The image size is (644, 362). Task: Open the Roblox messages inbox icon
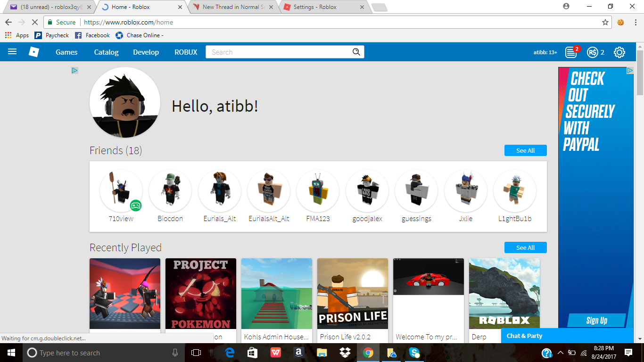pyautogui.click(x=570, y=52)
